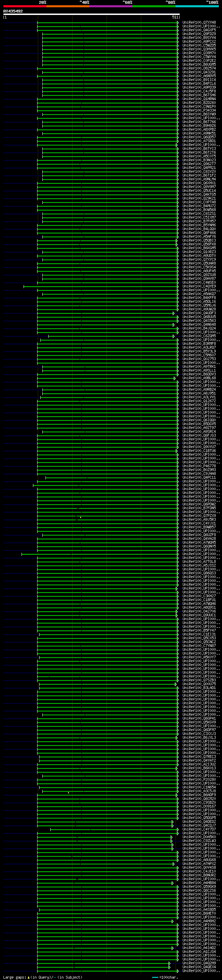
Task: Select hit label UniRef100_Q4KTG5
Action: click(x=199, y=195)
